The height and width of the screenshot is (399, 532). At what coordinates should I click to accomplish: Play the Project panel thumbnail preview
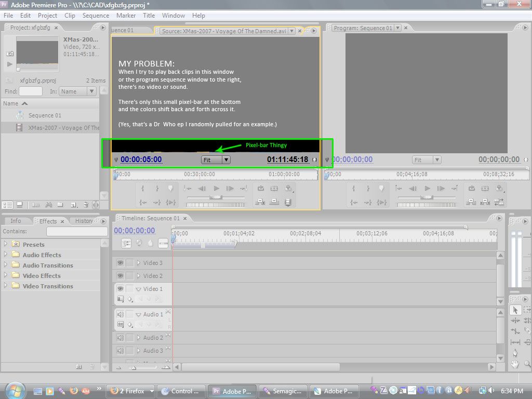coord(10,64)
